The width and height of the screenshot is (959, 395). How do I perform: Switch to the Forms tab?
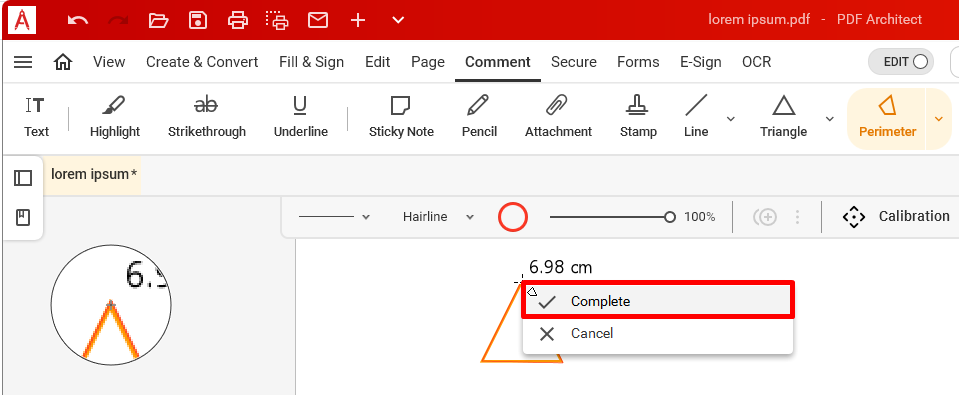point(638,62)
